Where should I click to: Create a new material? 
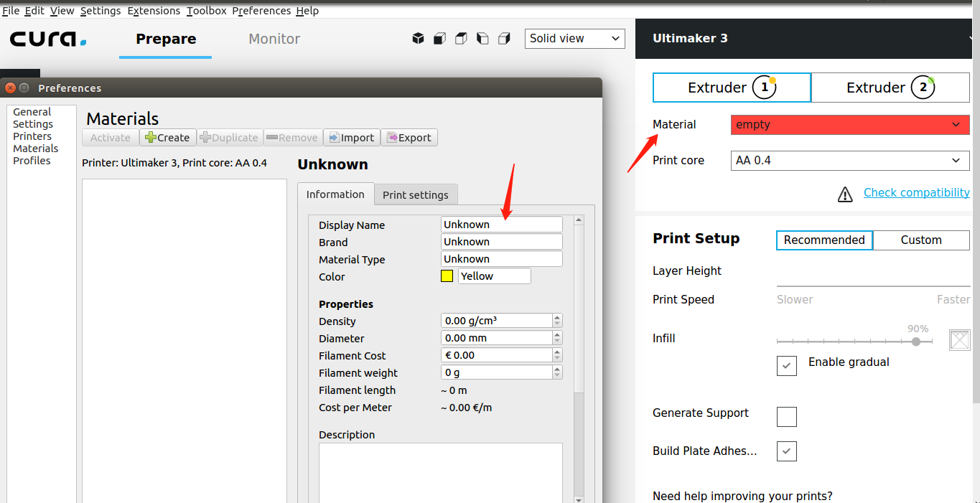pos(167,138)
